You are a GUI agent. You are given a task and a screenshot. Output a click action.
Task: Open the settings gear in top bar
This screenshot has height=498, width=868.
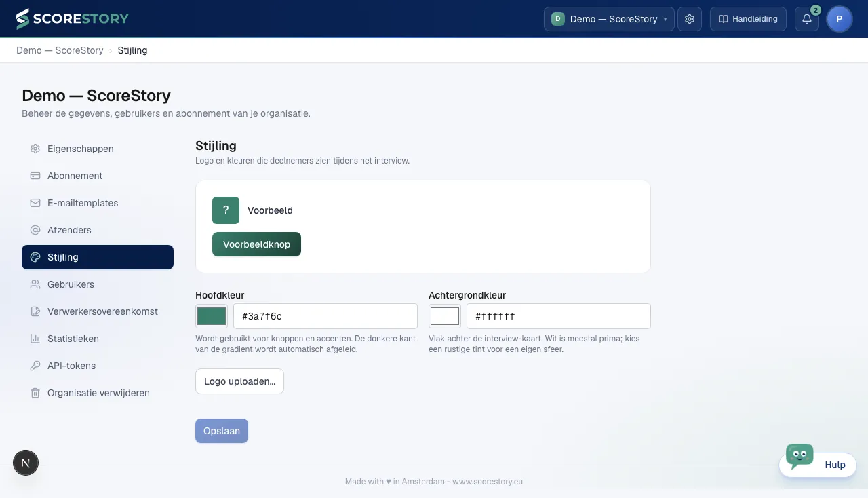(x=690, y=19)
